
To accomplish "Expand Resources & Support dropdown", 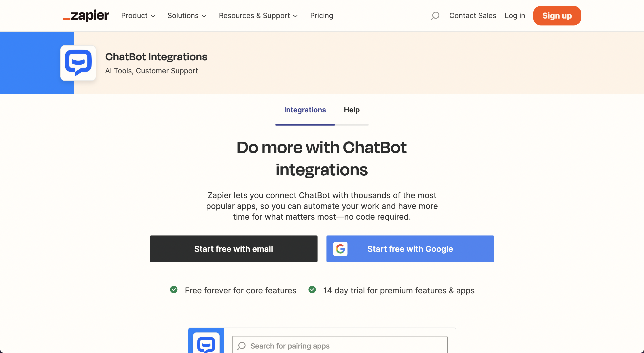I will [x=258, y=15].
